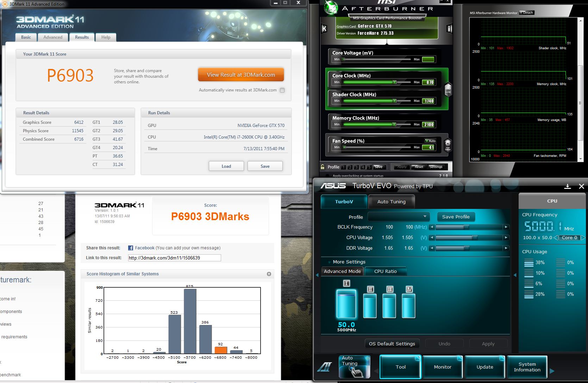Click the AI Suite logo icon

pos(325,367)
